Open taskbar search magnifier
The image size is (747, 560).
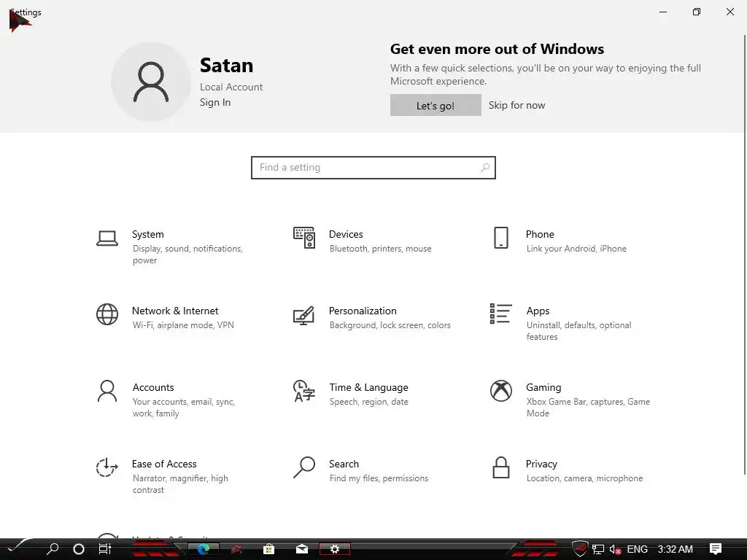pos(53,549)
